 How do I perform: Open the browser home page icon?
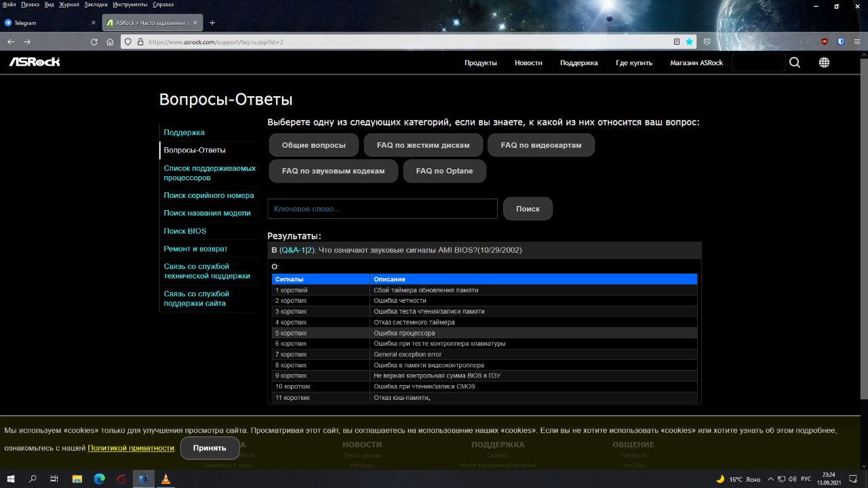(x=110, y=41)
